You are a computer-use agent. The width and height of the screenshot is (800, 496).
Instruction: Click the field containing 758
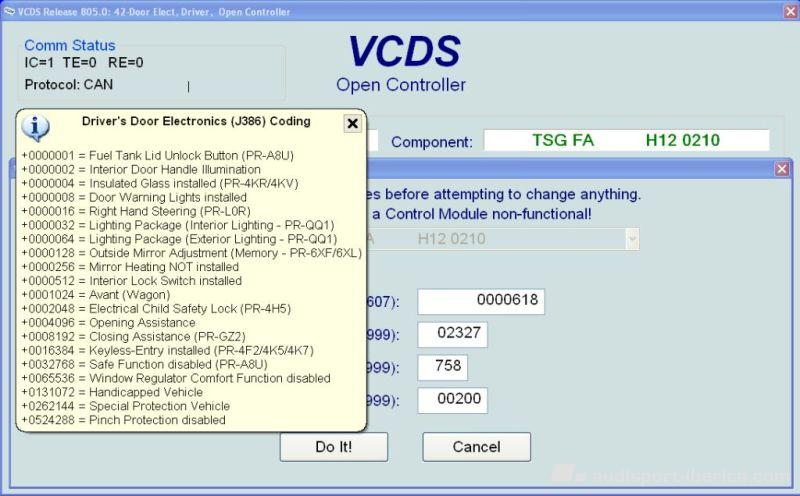click(442, 367)
